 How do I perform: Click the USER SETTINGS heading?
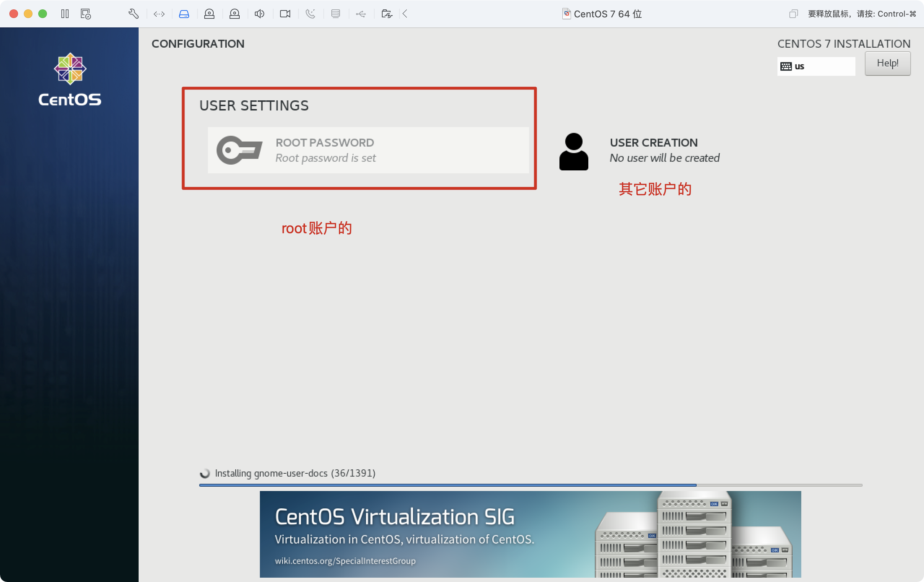click(x=254, y=105)
